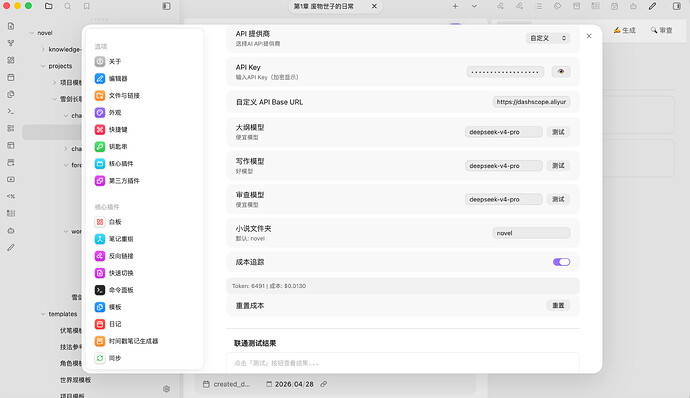The width and height of the screenshot is (690, 398).
Task: Click 测试 button for 审查模型
Action: coord(558,199)
